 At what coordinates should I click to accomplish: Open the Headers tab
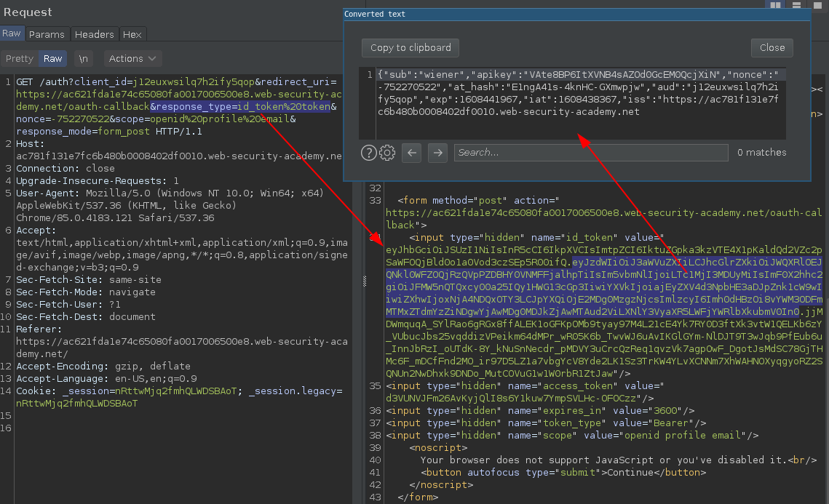point(94,34)
